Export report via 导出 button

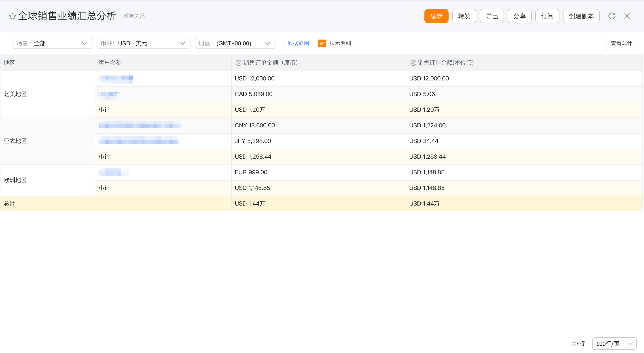491,16
